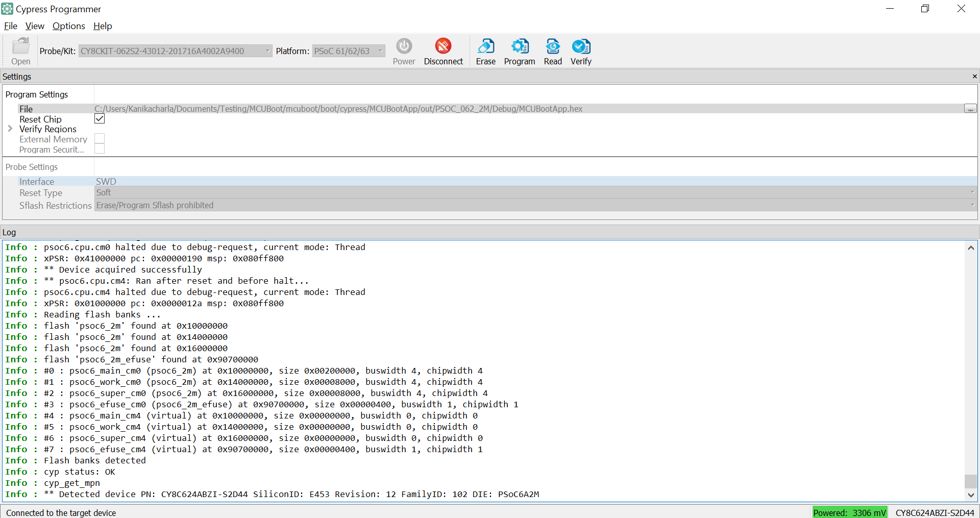Disconnect from the target device
Viewport: 980px width, 518px height.
click(443, 52)
